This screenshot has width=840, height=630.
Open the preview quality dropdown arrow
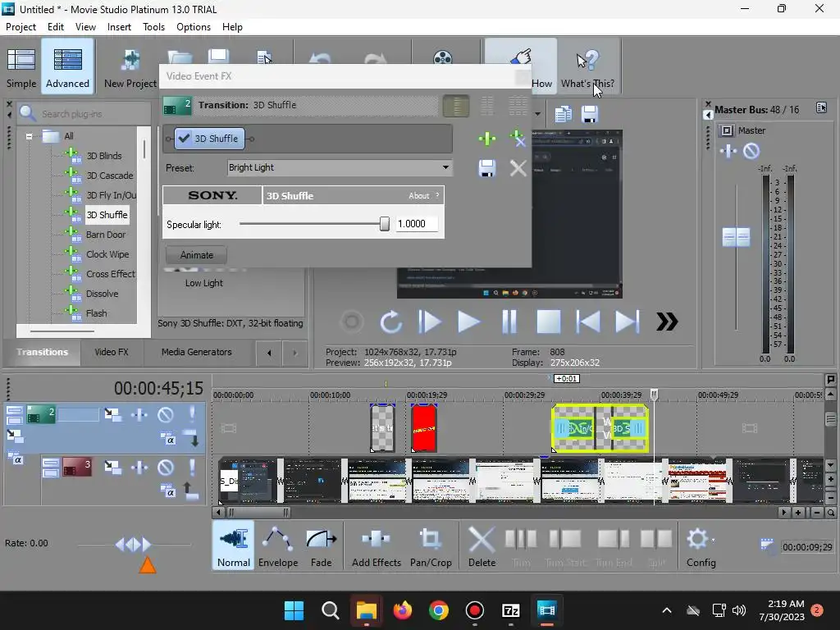click(x=537, y=113)
